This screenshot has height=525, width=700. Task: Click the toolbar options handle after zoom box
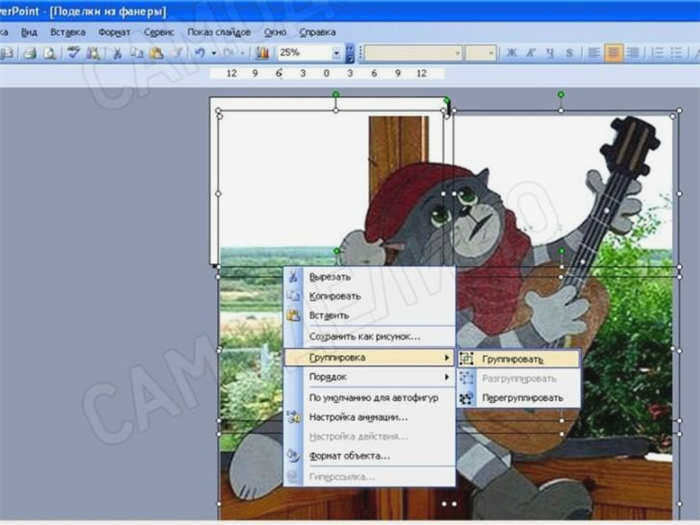(x=350, y=53)
